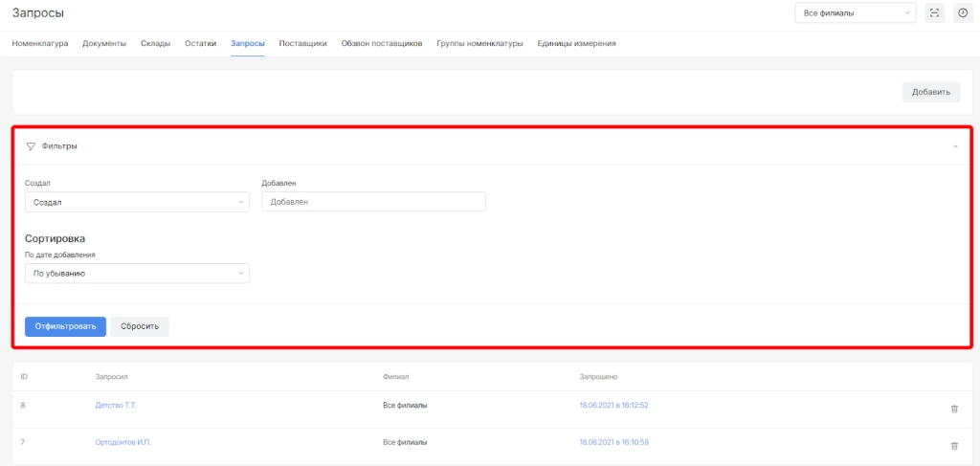Image resolution: width=980 pixels, height=466 pixels.
Task: Open the Детство Т.Т. requester link
Action: (x=116, y=406)
